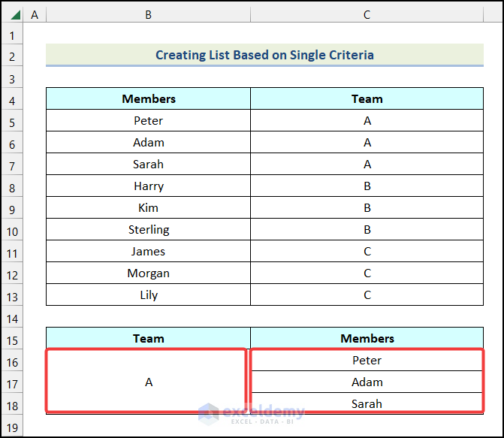This screenshot has height=438, width=504.
Task: Select result cell Adam in row 17
Action: (x=367, y=382)
